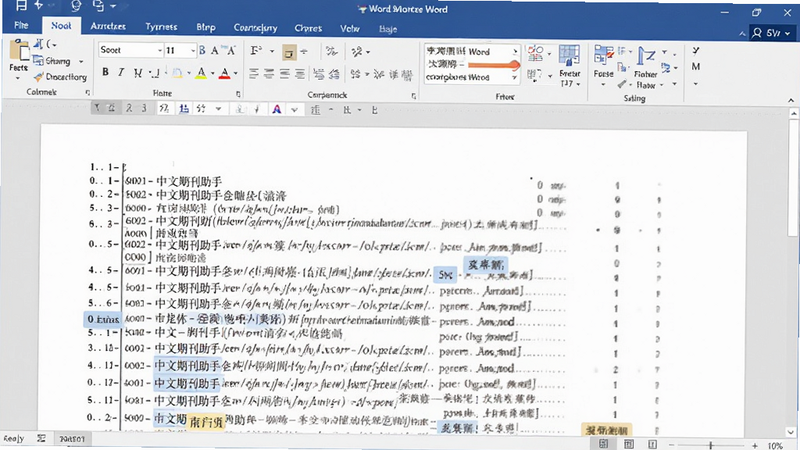
Task: Click the text highlight pen icon
Action: (177, 73)
